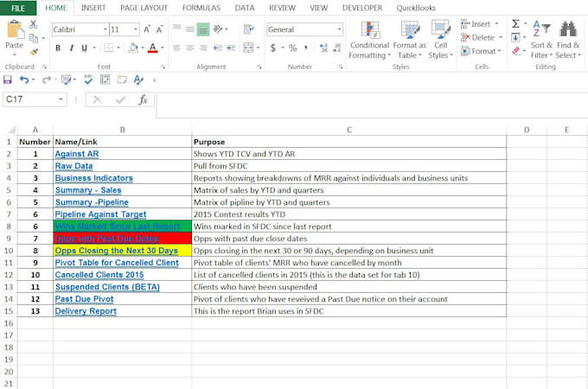Apply the Fill Color bucket
The width and height of the screenshot is (588, 389).
point(133,48)
